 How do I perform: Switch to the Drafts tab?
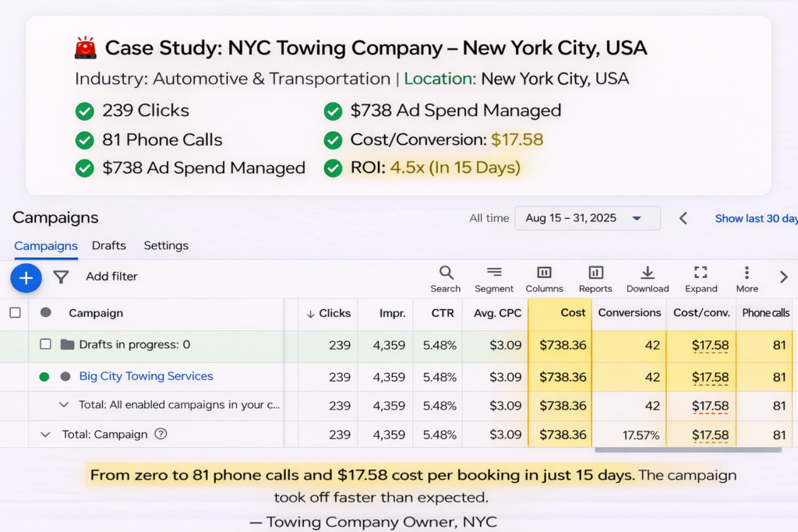(108, 245)
